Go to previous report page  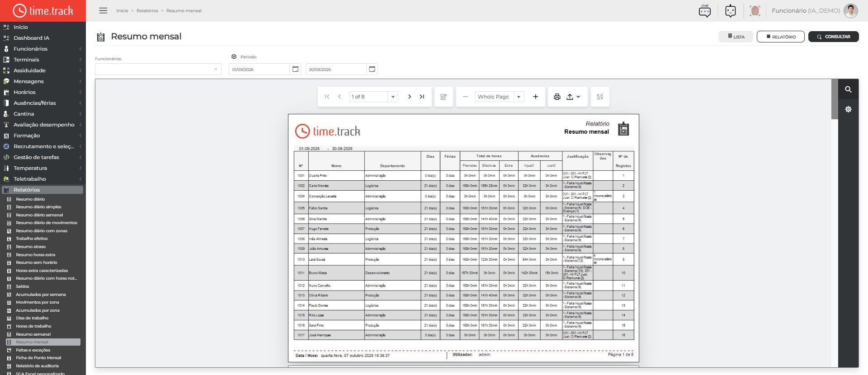click(x=340, y=97)
